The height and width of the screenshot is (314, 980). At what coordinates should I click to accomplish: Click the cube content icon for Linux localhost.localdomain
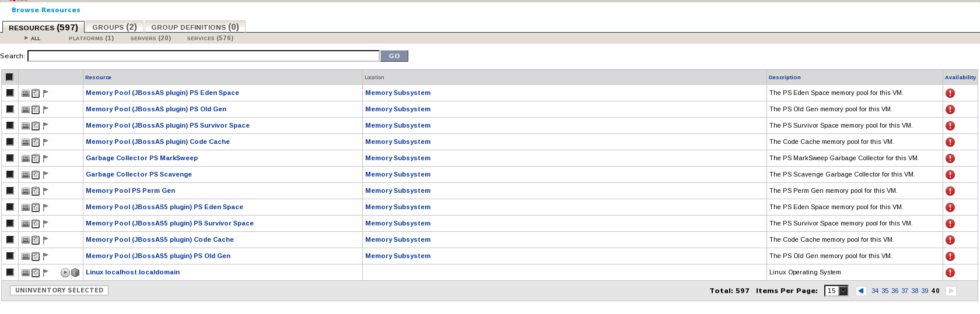75,273
